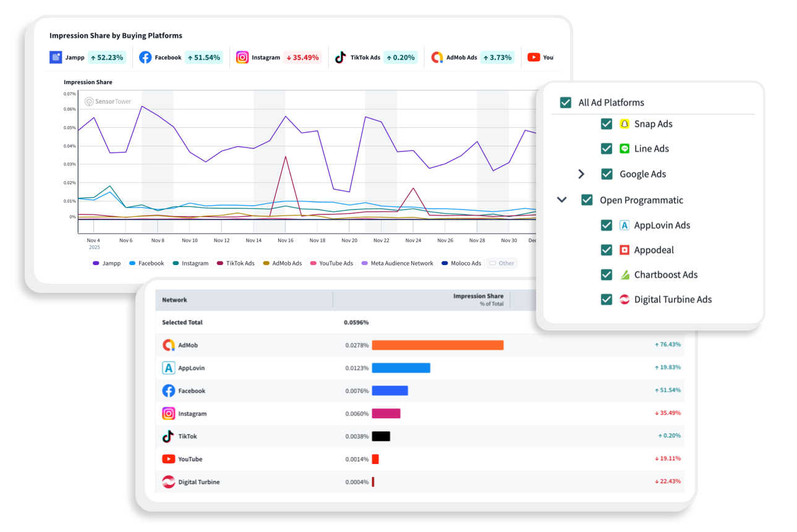Click the YouTube icon in header strip

point(534,57)
